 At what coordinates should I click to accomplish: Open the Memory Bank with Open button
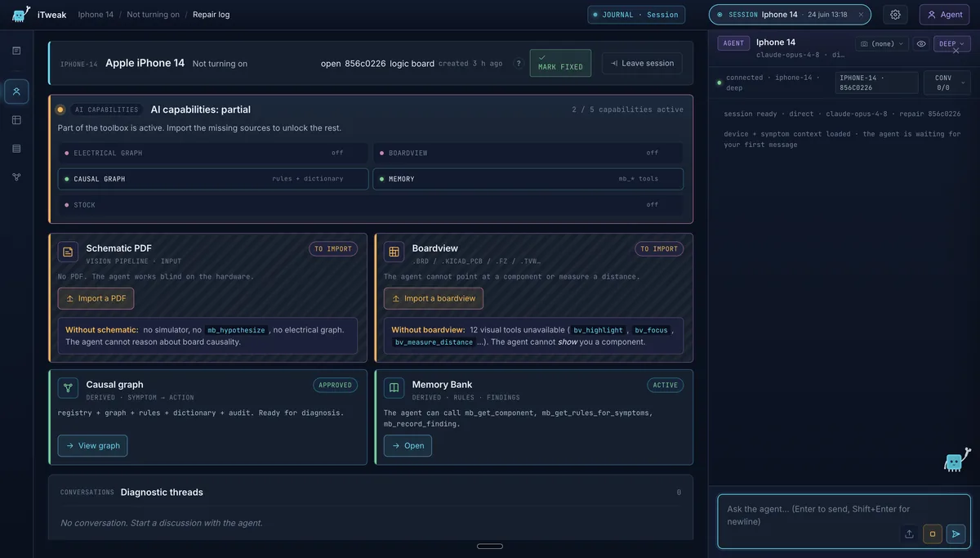(x=408, y=445)
